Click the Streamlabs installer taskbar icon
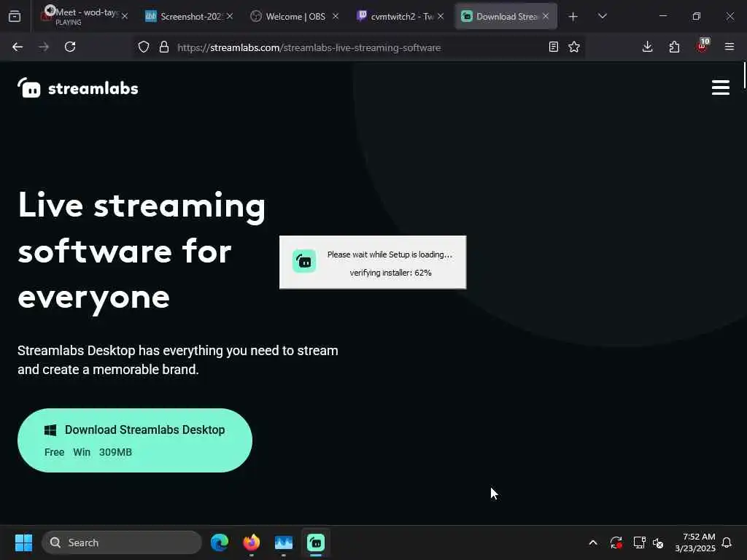Viewport: 747px width, 560px height. 315,542
